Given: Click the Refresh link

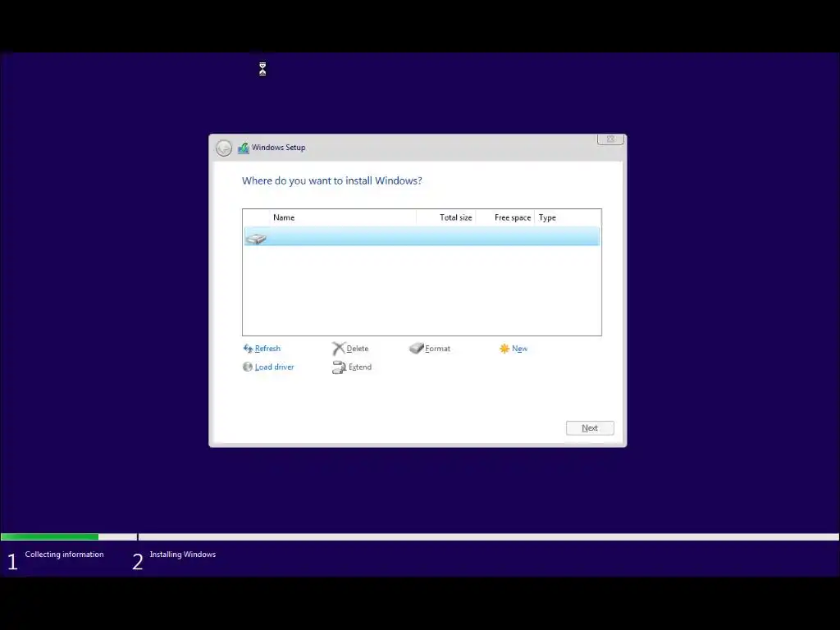Looking at the screenshot, I should point(267,348).
